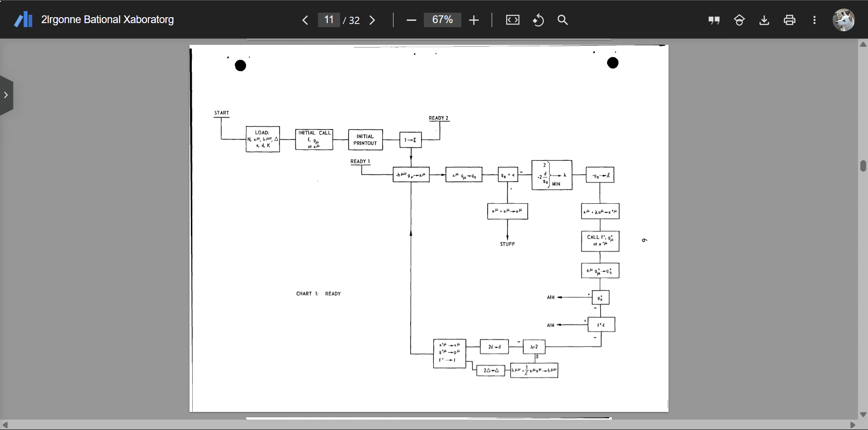
Task: Go to the next page
Action: 372,20
